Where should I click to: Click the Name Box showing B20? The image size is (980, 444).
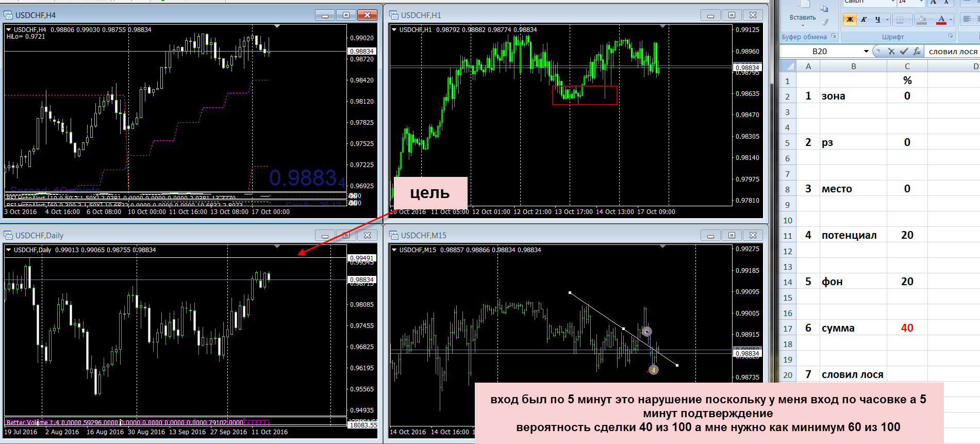820,51
